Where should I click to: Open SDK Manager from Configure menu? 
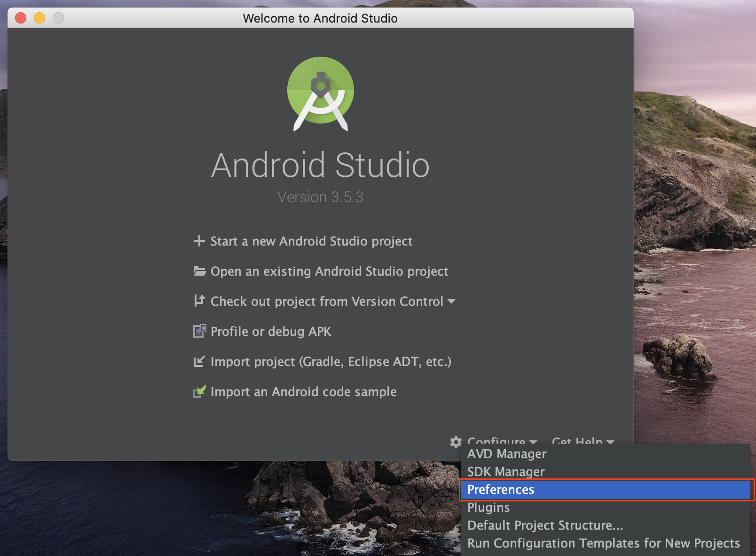(x=606, y=472)
